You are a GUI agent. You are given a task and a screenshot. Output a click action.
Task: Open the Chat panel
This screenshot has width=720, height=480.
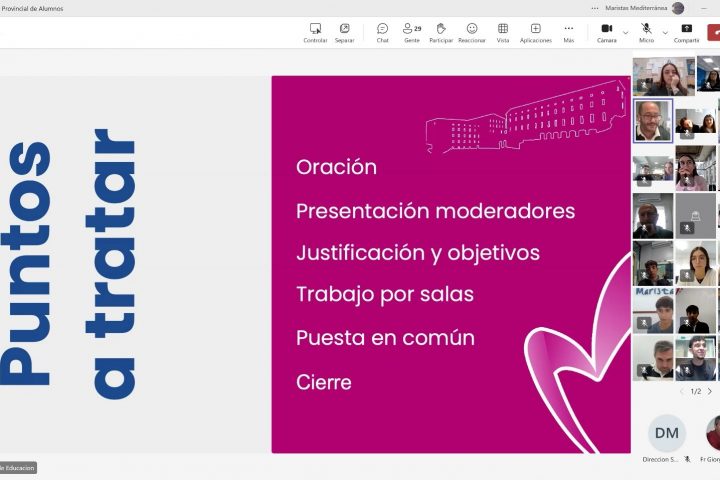[382, 29]
